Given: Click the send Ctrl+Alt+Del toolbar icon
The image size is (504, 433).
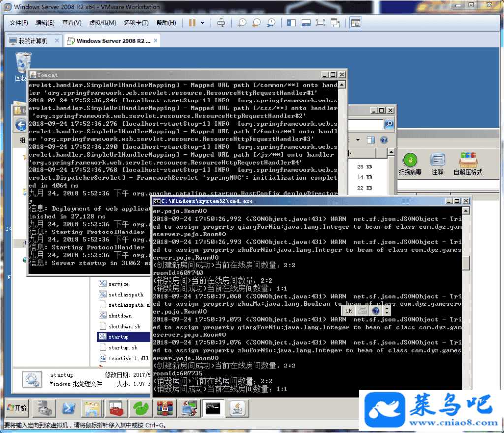Looking at the screenshot, I should (221, 23).
